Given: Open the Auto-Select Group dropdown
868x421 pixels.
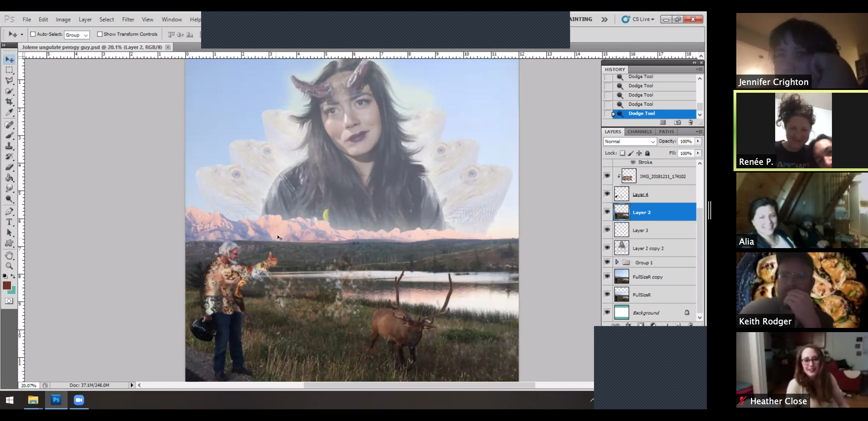Looking at the screenshot, I should pyautogui.click(x=77, y=35).
